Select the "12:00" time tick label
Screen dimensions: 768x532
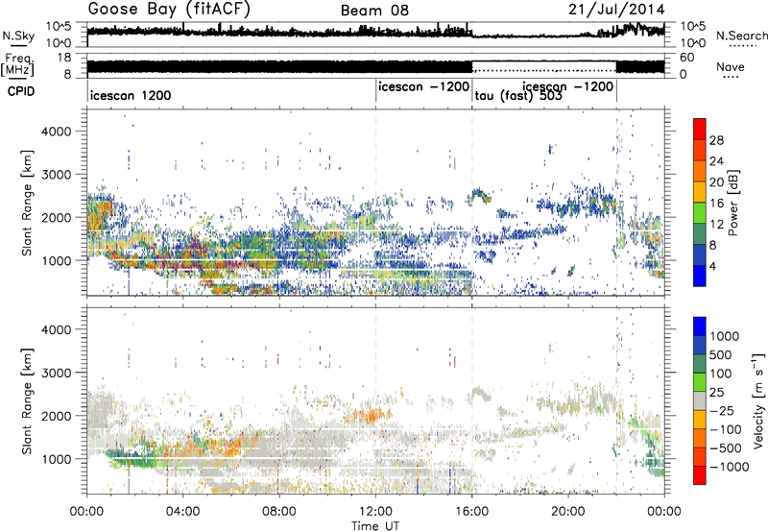point(375,512)
